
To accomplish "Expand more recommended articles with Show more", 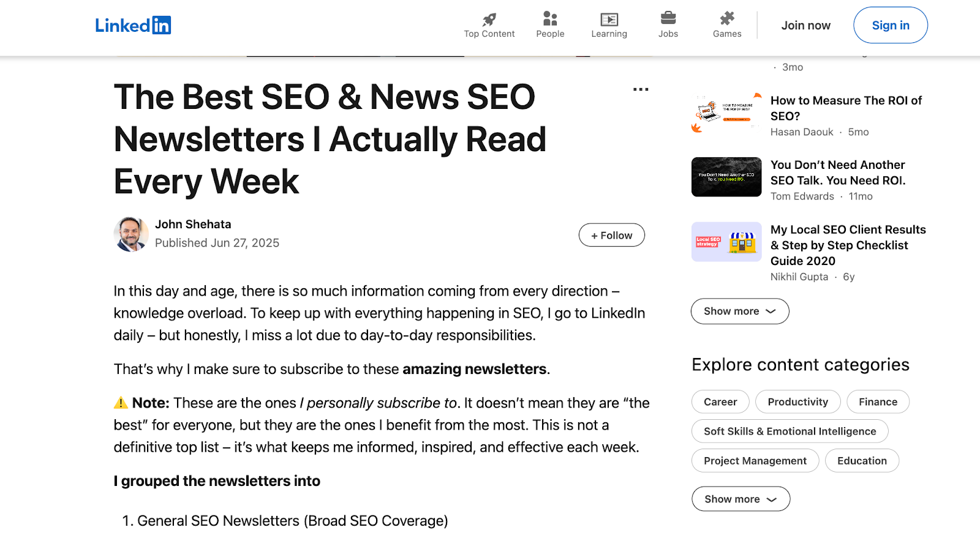I will tap(739, 311).
